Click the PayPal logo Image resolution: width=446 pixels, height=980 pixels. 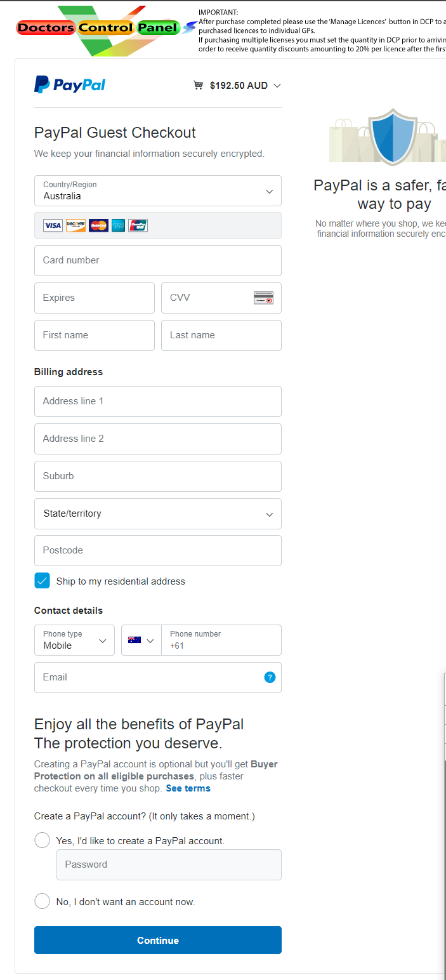pyautogui.click(x=70, y=84)
